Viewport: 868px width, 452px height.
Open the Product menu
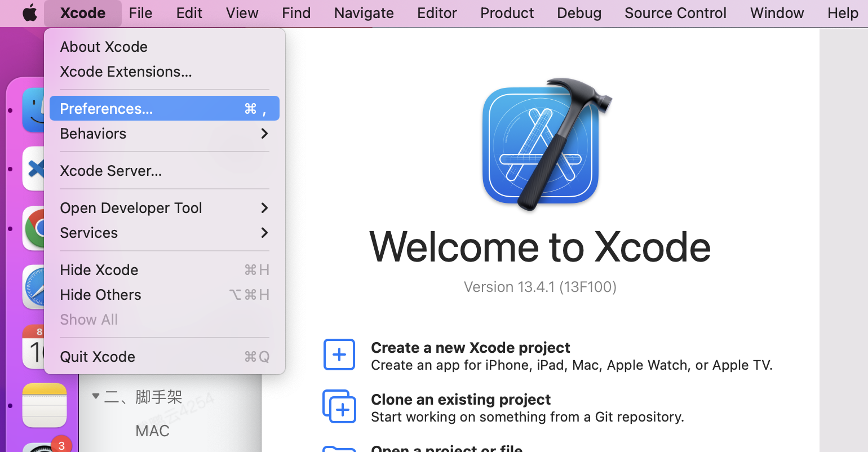coord(507,13)
